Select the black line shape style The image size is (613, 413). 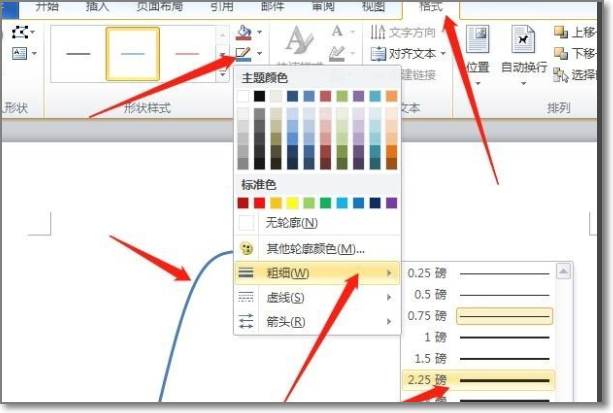pyautogui.click(x=78, y=54)
